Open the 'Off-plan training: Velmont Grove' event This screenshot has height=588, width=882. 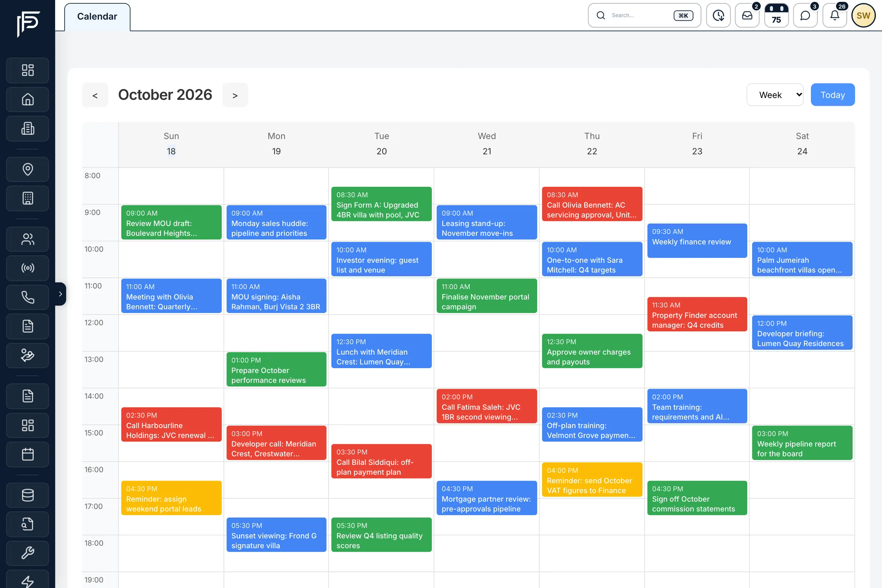(592, 424)
